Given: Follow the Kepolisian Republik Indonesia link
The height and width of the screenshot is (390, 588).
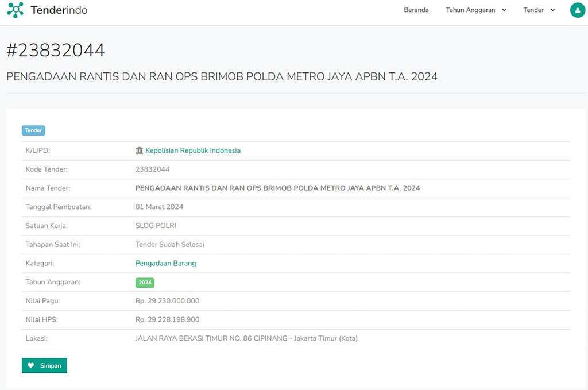Looking at the screenshot, I should click(x=194, y=150).
